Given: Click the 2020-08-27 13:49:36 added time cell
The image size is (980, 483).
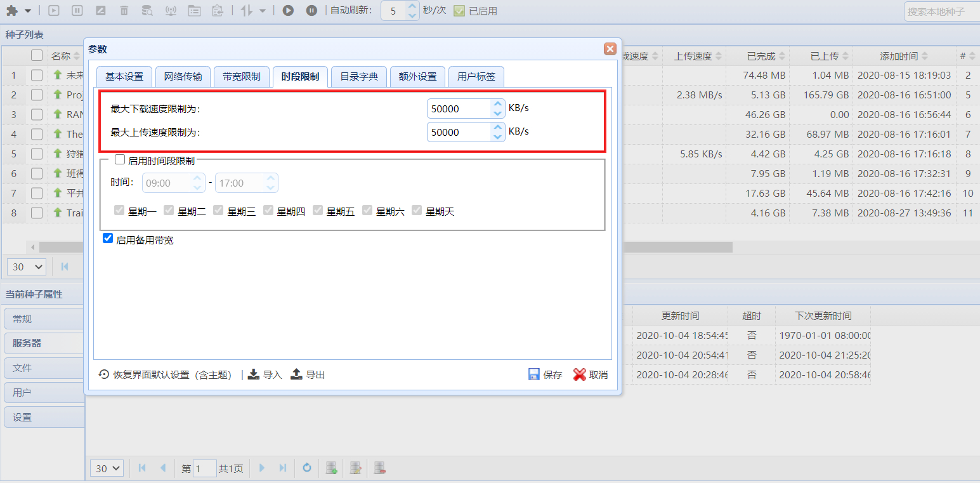Looking at the screenshot, I should [x=904, y=213].
